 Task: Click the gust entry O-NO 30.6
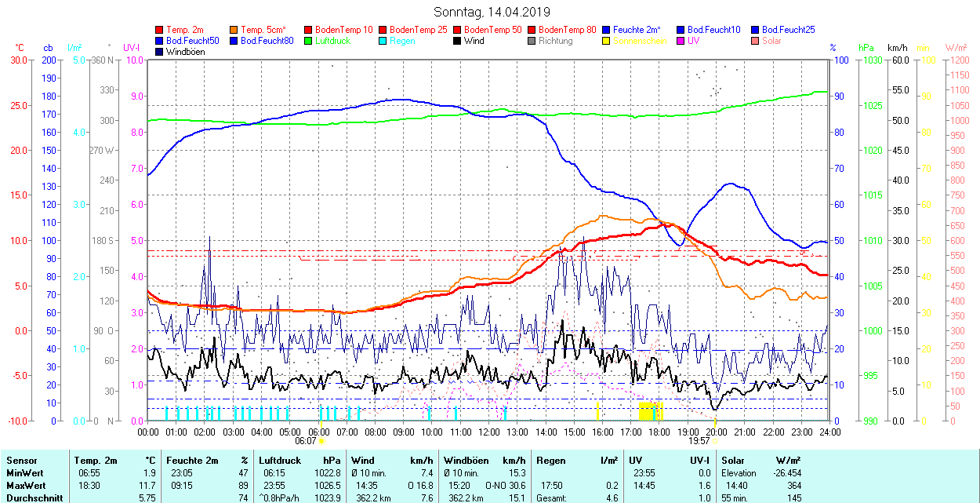coord(506,486)
